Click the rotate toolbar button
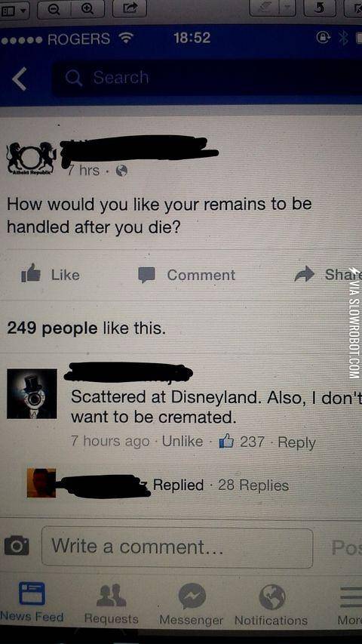The image size is (362, 644). [x=320, y=8]
